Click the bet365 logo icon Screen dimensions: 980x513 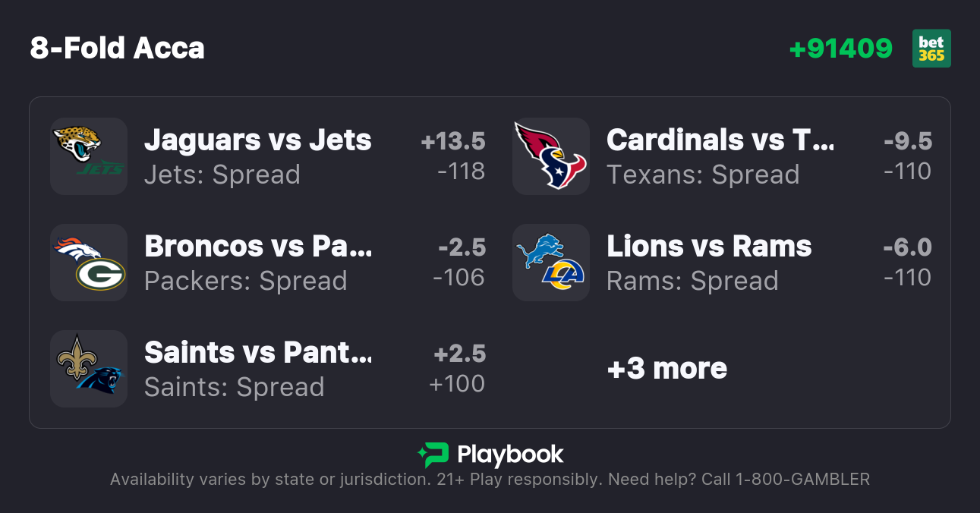pyautogui.click(x=931, y=49)
